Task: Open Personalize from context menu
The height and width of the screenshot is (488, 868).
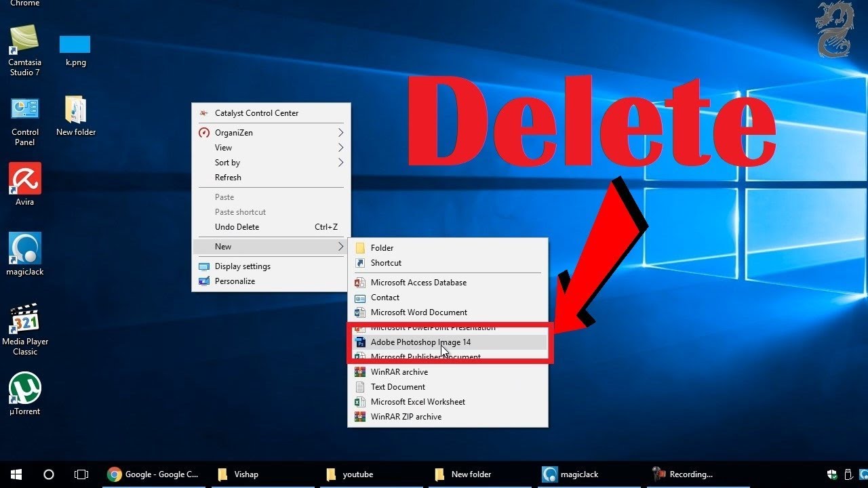Action: [x=271, y=281]
